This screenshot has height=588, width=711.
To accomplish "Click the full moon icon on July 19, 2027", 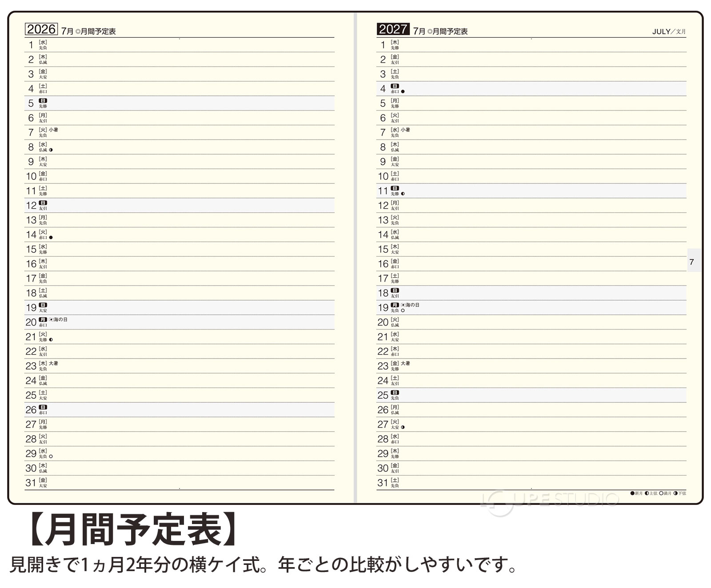I will click(x=403, y=310).
